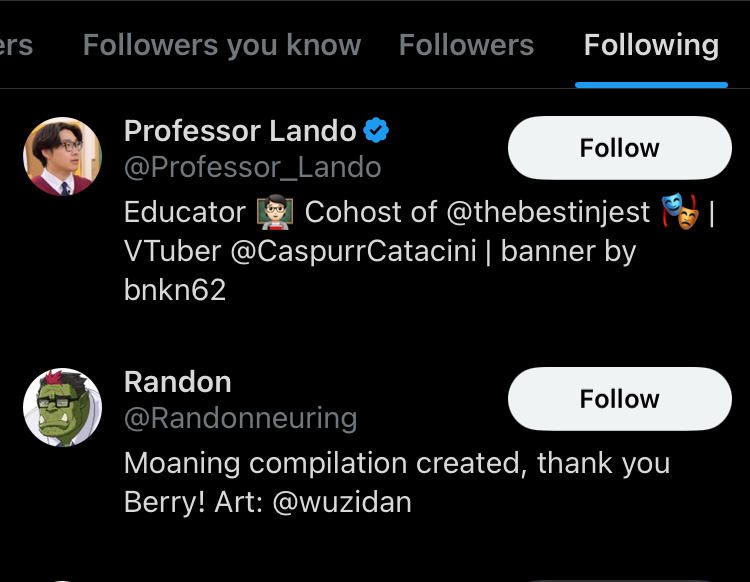Viewport: 750px width, 582px height.
Task: Follow the Randon account
Action: 619,399
